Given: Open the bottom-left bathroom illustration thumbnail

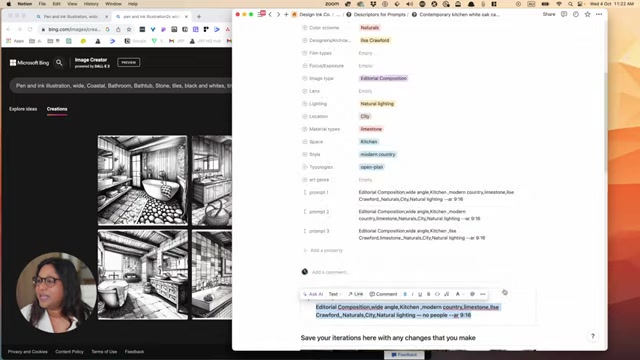Looking at the screenshot, I should coord(142,274).
